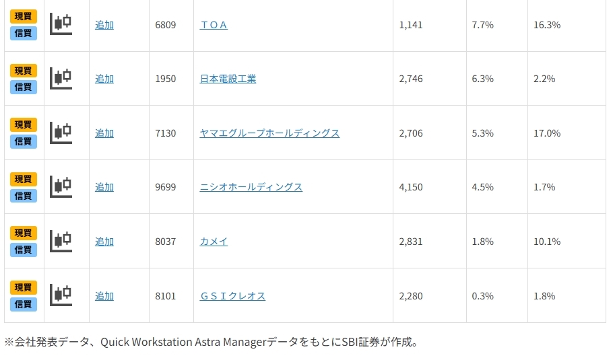The image size is (613, 364).
Task: Select stock code 8101
Action: (x=165, y=296)
